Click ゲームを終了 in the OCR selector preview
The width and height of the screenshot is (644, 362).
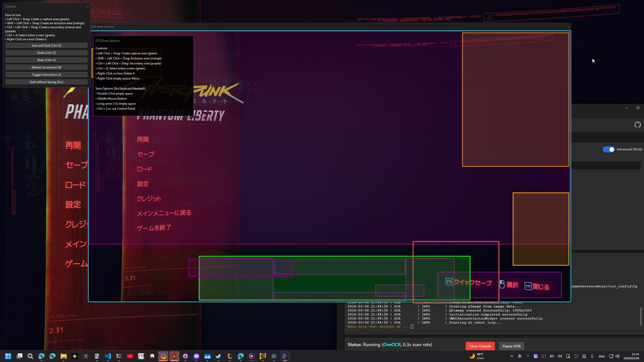[154, 228]
